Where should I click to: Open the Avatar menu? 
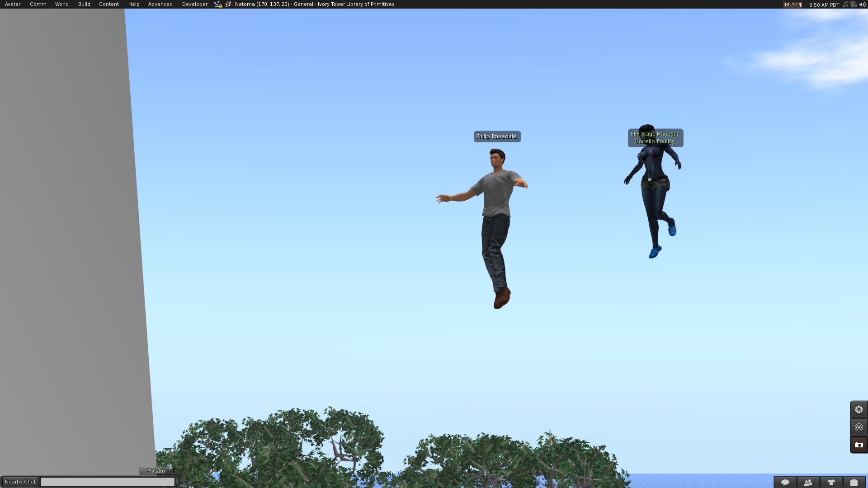point(13,4)
